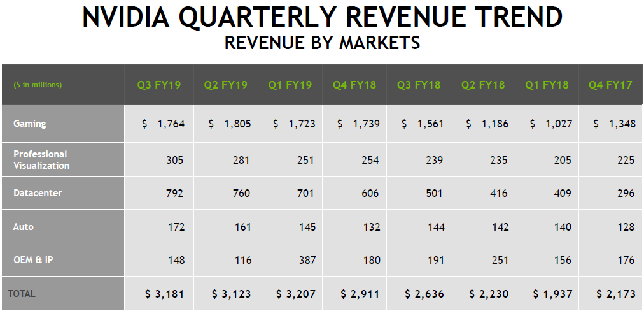Click the Gaming value 1,348
Image resolution: width=644 pixels, height=311 pixels.
tap(622, 124)
